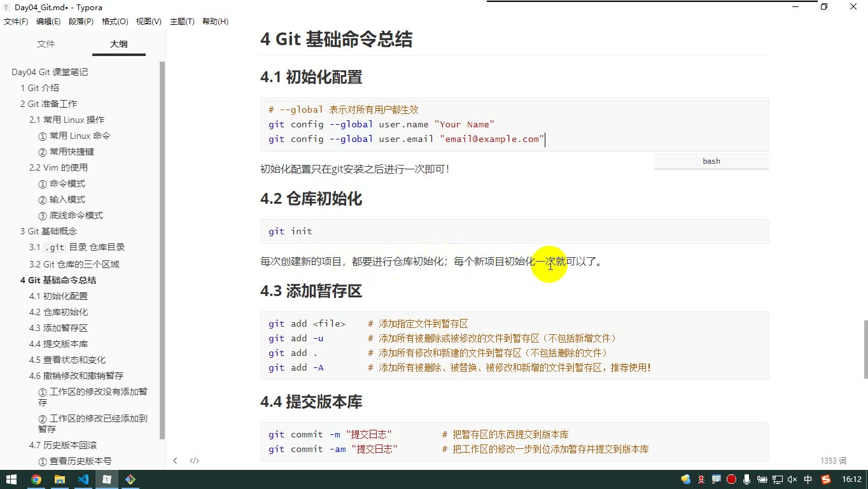Click the Sogou input method tray icon
The image size is (868, 489).
pos(826,479)
